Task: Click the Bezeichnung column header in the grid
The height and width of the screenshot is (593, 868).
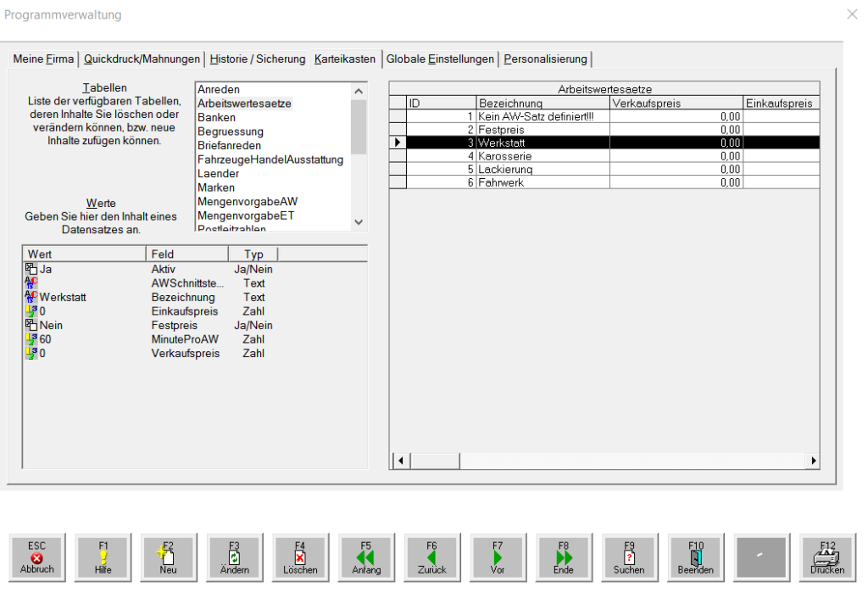Action: (542, 103)
